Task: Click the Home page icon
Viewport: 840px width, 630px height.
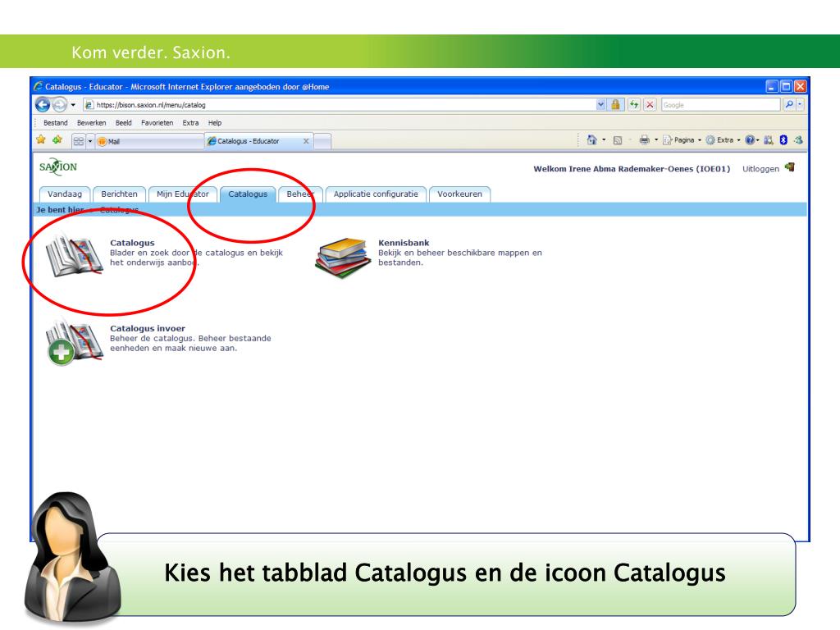Action: coord(592,139)
